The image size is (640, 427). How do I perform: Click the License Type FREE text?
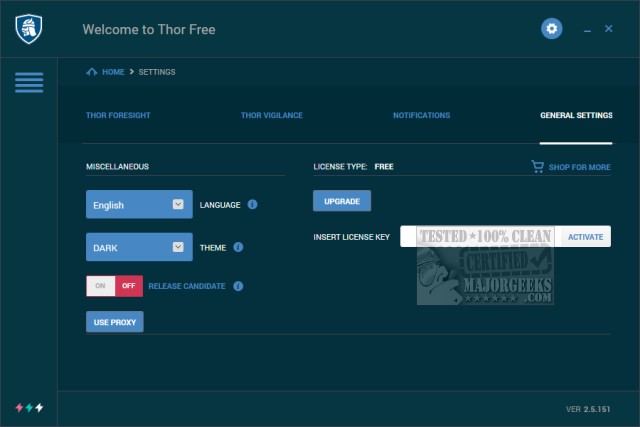point(353,167)
